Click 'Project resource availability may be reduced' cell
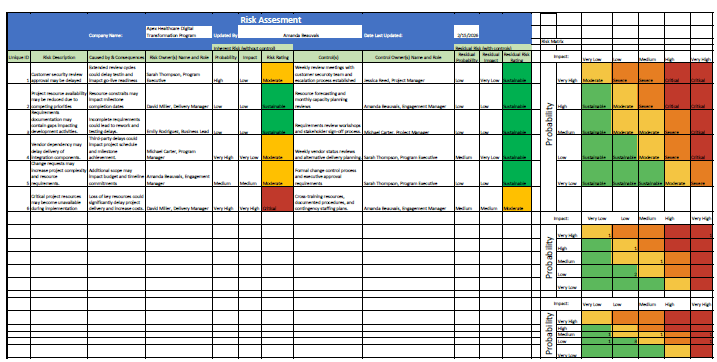Screen dimensions: 717x362 [x=59, y=96]
